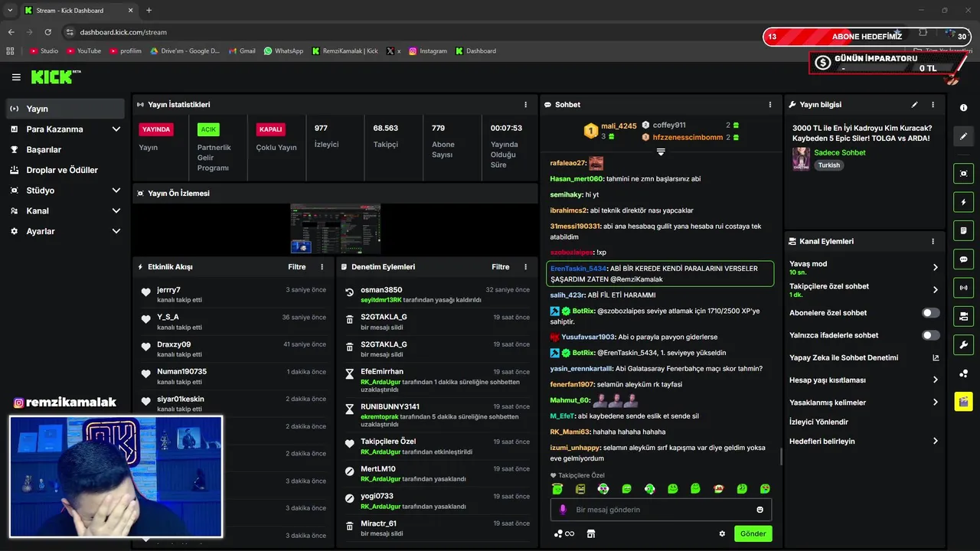Open user osman3850 in moderation actions
Viewport: 980px width, 551px height.
click(381, 290)
